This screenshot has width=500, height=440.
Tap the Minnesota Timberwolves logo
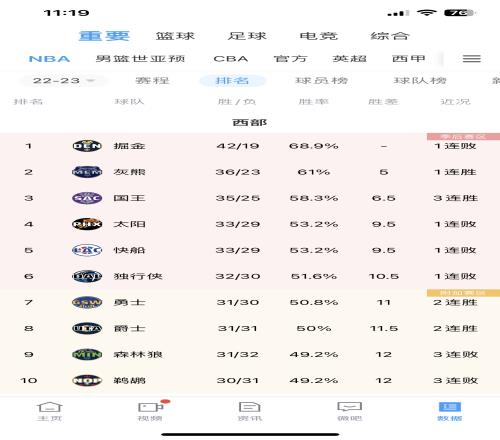[87, 354]
